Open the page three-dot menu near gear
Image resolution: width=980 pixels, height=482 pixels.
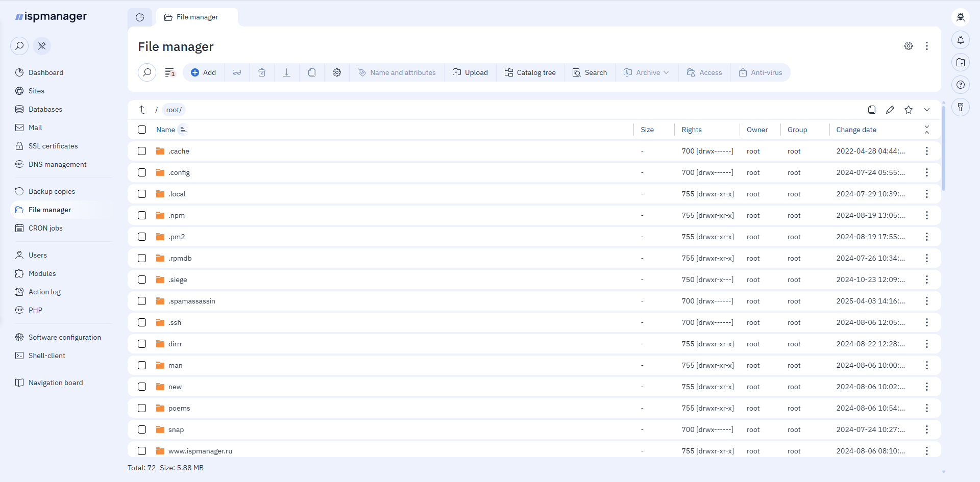tap(927, 46)
